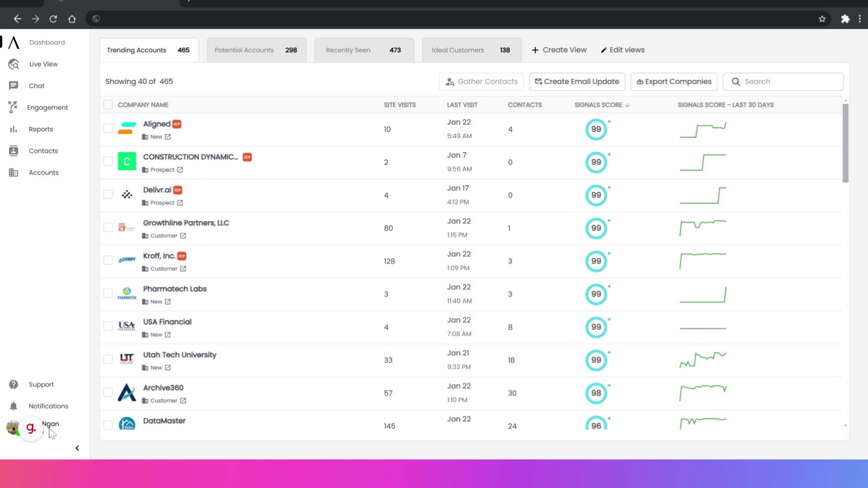Select the Accounts sidebar icon
The height and width of the screenshot is (488, 868).
click(14, 172)
